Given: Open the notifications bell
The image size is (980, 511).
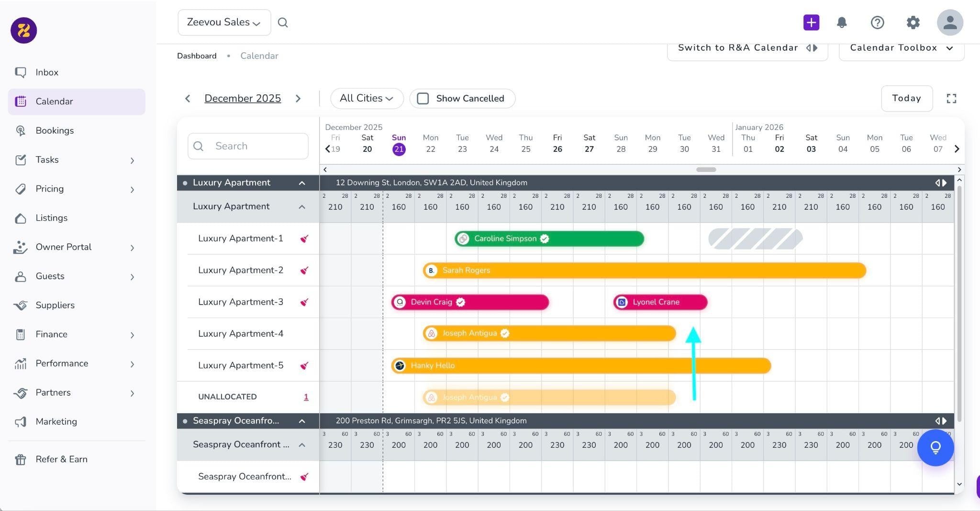Looking at the screenshot, I should click(x=842, y=23).
